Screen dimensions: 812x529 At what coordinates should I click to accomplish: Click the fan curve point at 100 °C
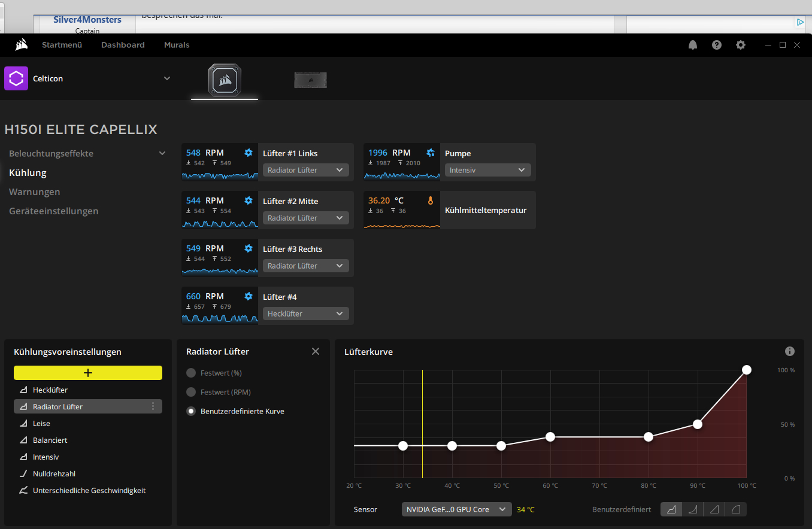tap(747, 370)
